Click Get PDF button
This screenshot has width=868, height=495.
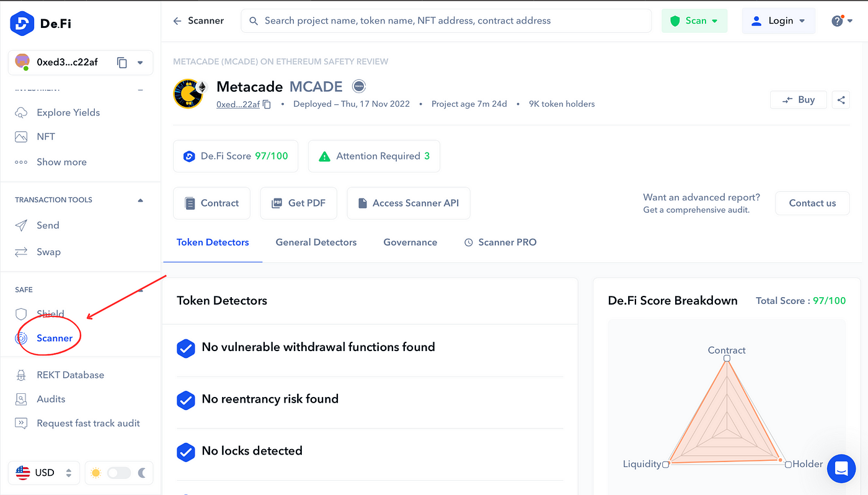click(x=298, y=203)
